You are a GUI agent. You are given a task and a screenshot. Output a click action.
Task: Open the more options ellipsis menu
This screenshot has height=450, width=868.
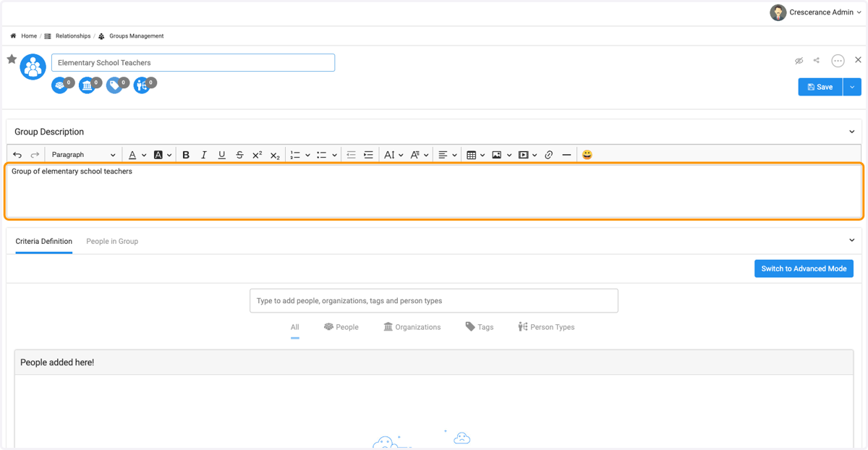pos(838,61)
